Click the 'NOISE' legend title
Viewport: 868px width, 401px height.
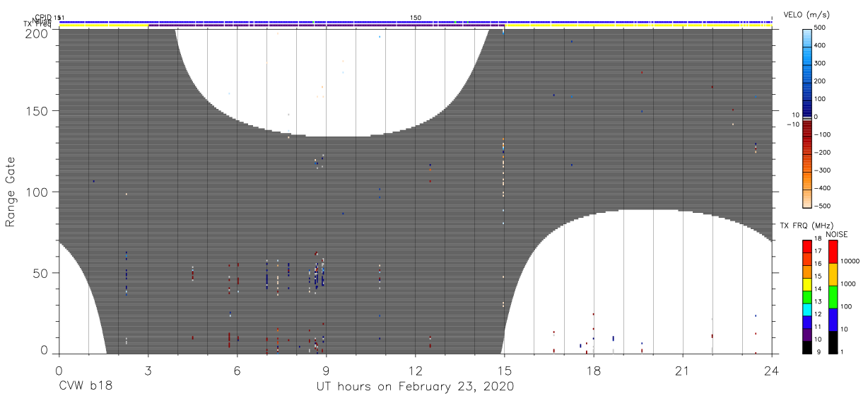tap(838, 234)
